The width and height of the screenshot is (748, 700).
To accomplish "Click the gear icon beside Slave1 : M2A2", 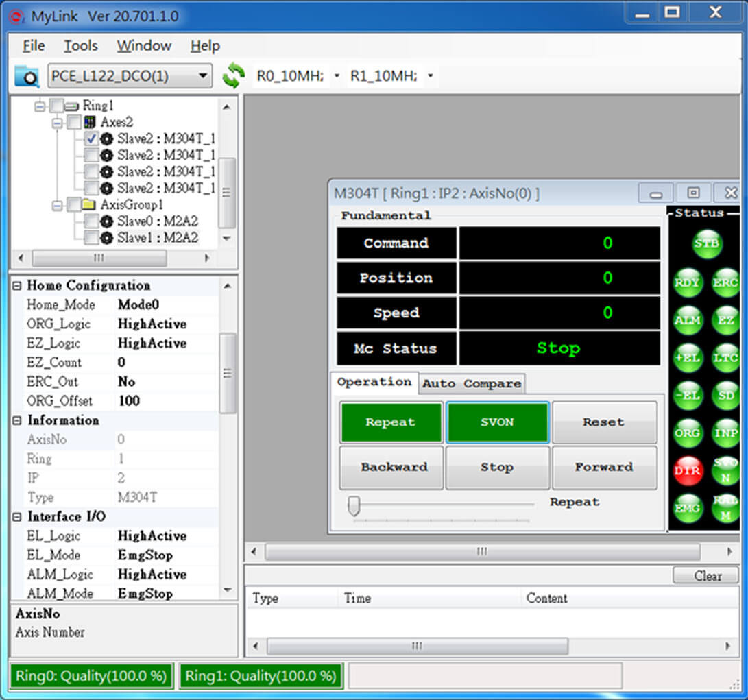I will click(x=107, y=238).
